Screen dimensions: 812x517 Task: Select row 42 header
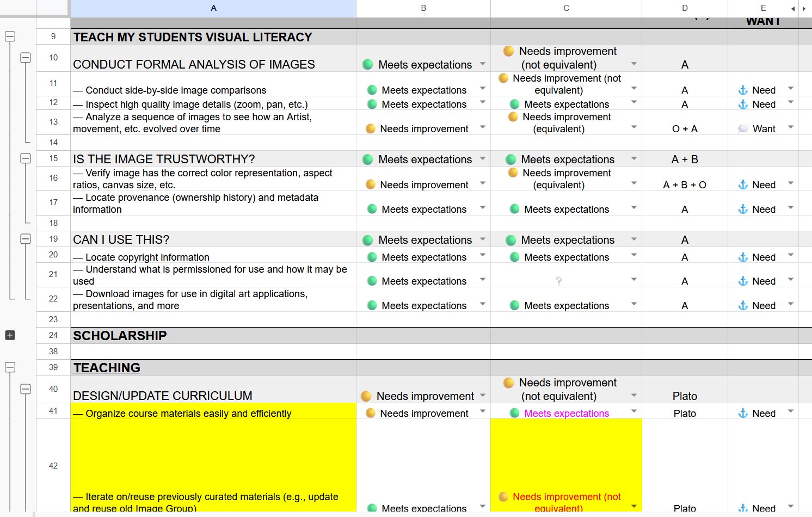(53, 465)
